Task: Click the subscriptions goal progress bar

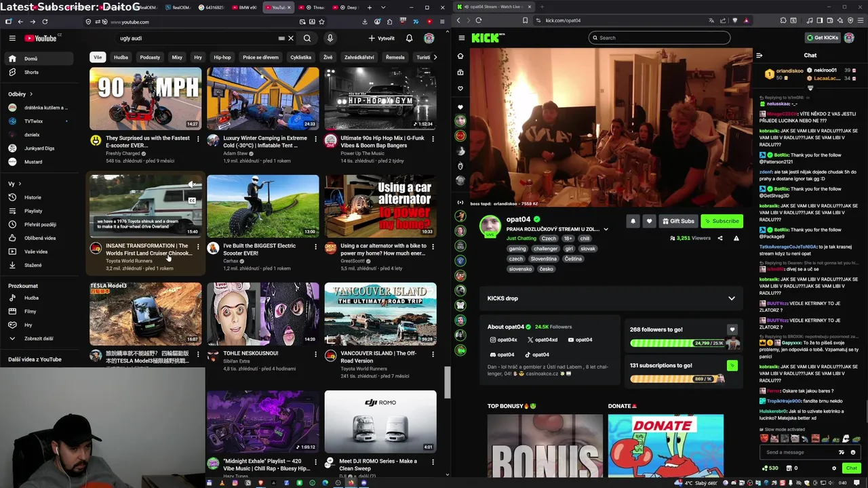Action: 678,379
